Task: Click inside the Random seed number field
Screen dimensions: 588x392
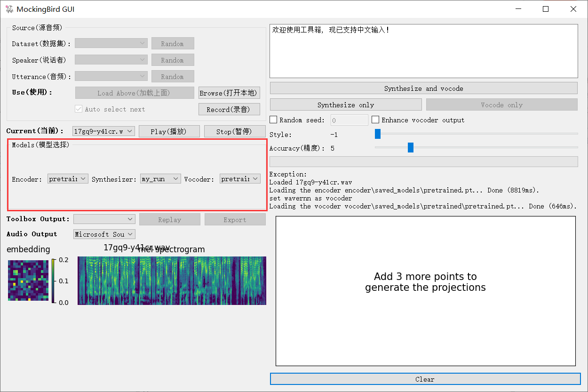Action: [349, 120]
